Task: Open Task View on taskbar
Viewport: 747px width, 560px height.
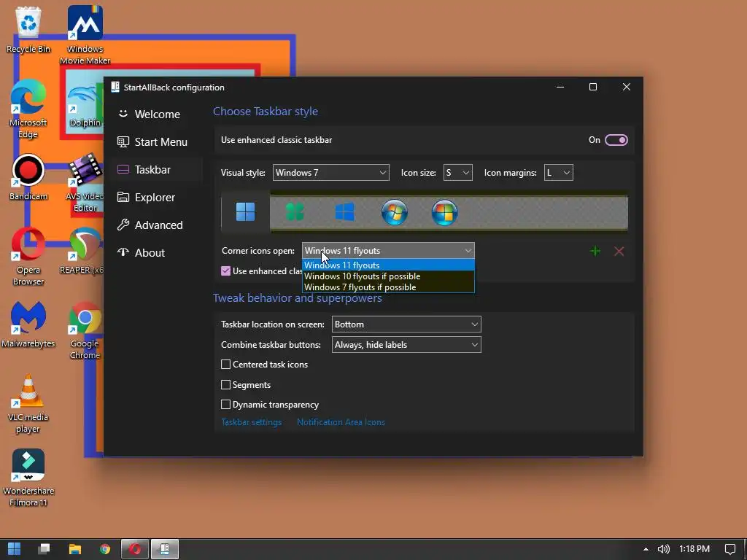Action: point(44,549)
